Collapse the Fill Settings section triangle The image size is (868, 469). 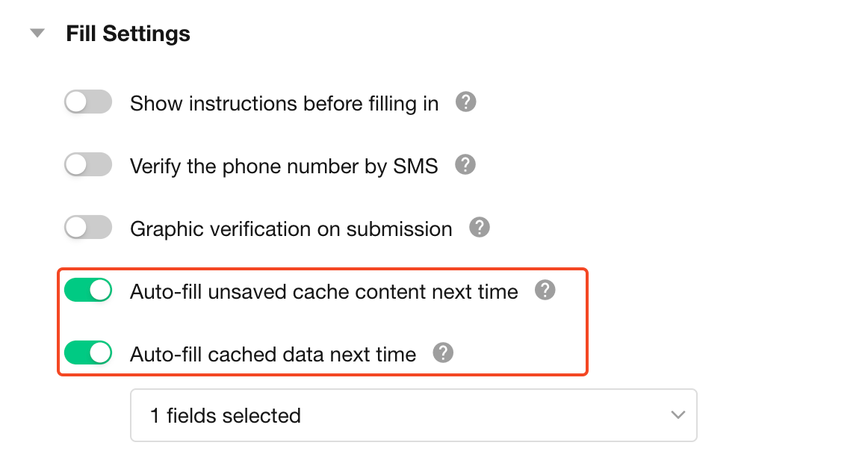(37, 34)
